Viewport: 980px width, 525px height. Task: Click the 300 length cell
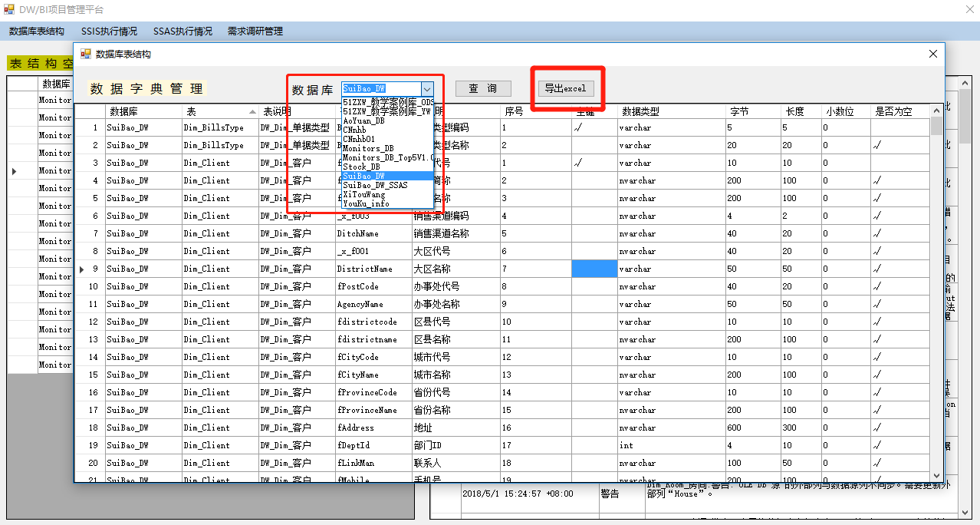tap(801, 428)
